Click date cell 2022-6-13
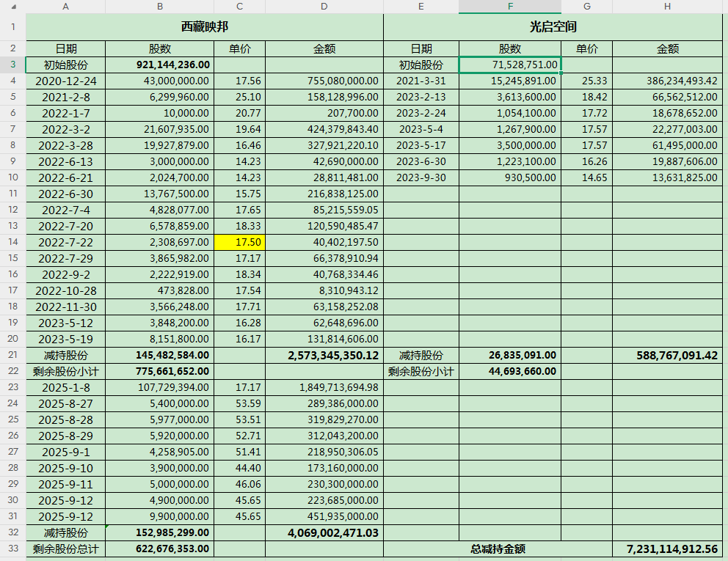The width and height of the screenshot is (728, 561). tap(65, 161)
